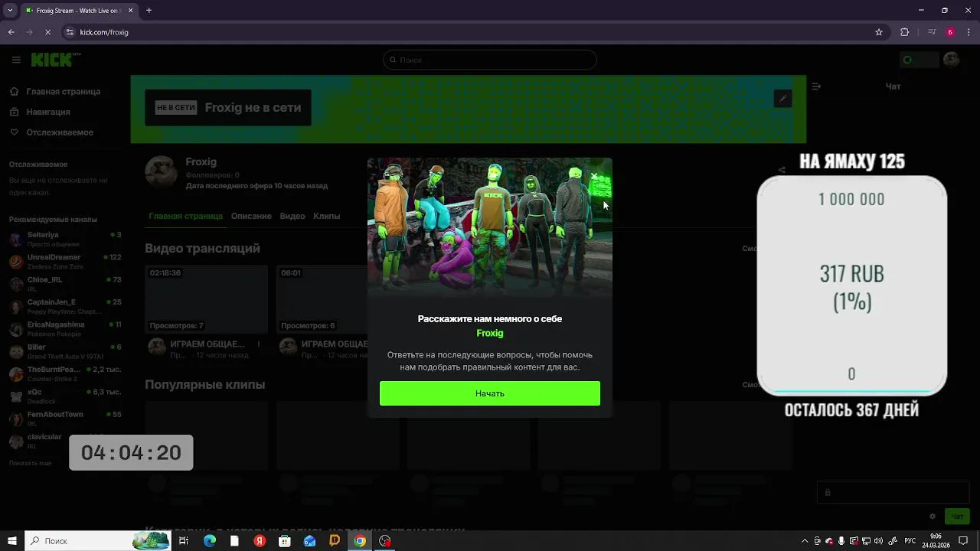Open the Kick hamburger sidebar menu
The height and width of the screenshot is (551, 980).
pos(16,60)
